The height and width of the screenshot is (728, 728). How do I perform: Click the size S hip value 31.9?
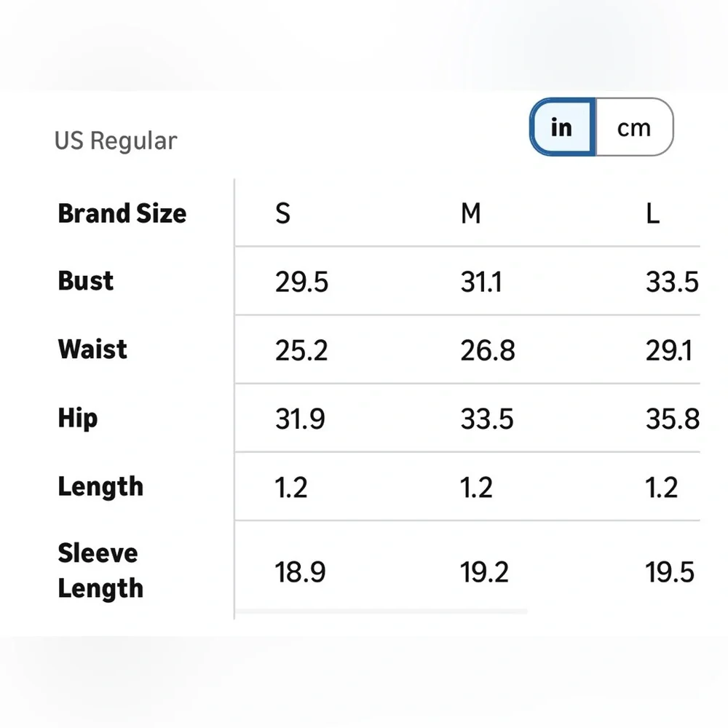300,419
